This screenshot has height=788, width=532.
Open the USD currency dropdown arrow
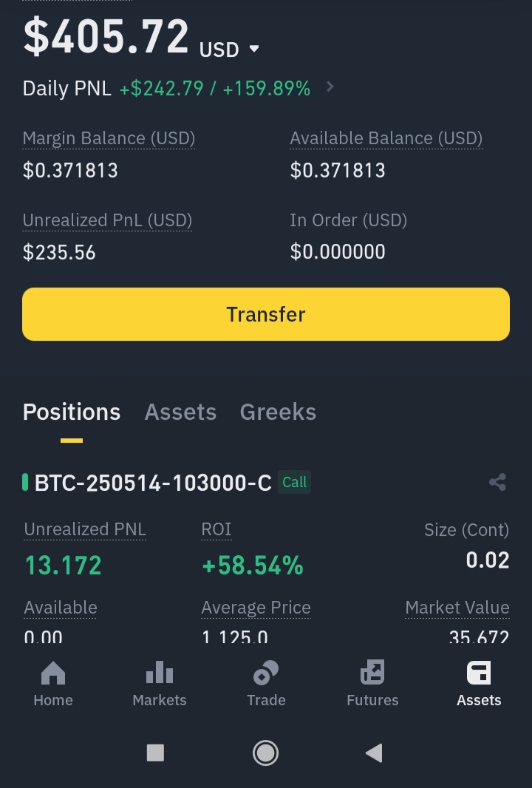click(x=254, y=49)
